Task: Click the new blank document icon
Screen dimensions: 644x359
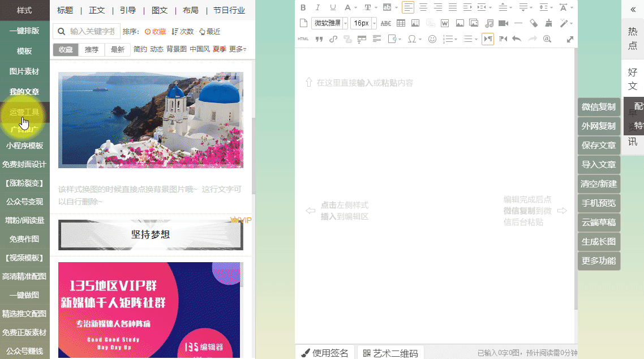Action: [303, 23]
